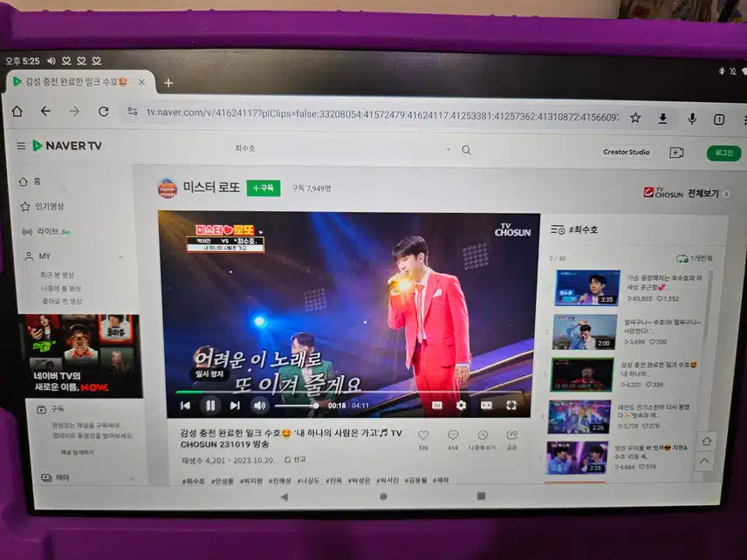Open 구독 section in sidebar
Viewport: 747px width, 560px height.
tap(51, 409)
